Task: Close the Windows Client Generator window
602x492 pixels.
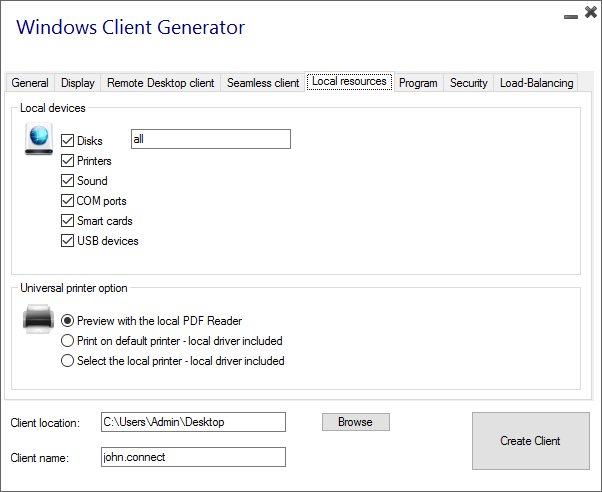Action: [590, 13]
